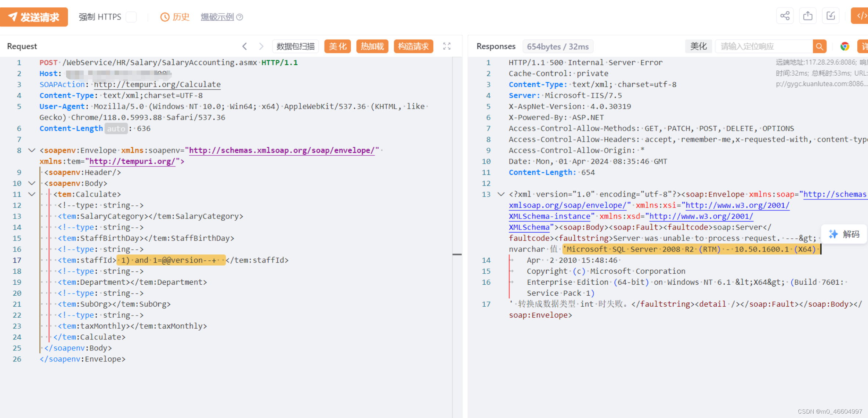Click the hot reload button
Screen dimensions: 868x418
pos(372,46)
